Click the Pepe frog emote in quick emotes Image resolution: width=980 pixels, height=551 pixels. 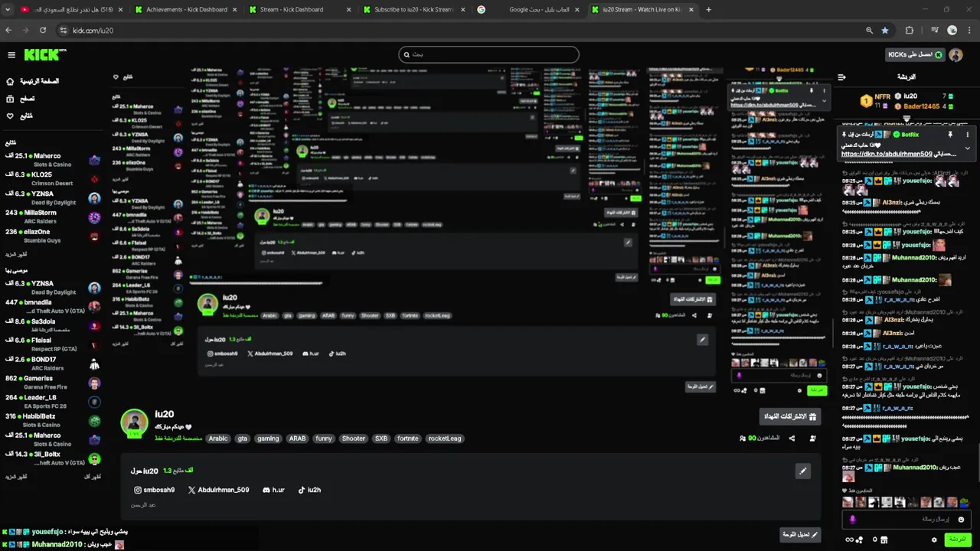point(965,503)
